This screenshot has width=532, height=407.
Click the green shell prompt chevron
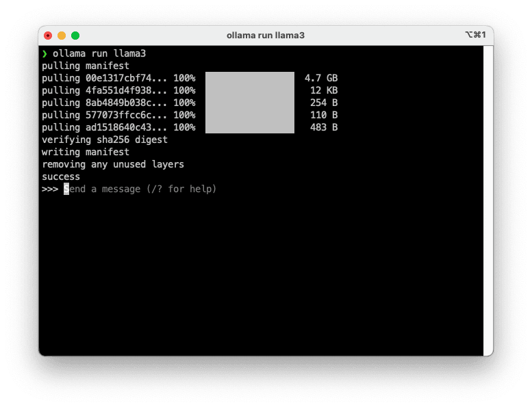click(45, 53)
